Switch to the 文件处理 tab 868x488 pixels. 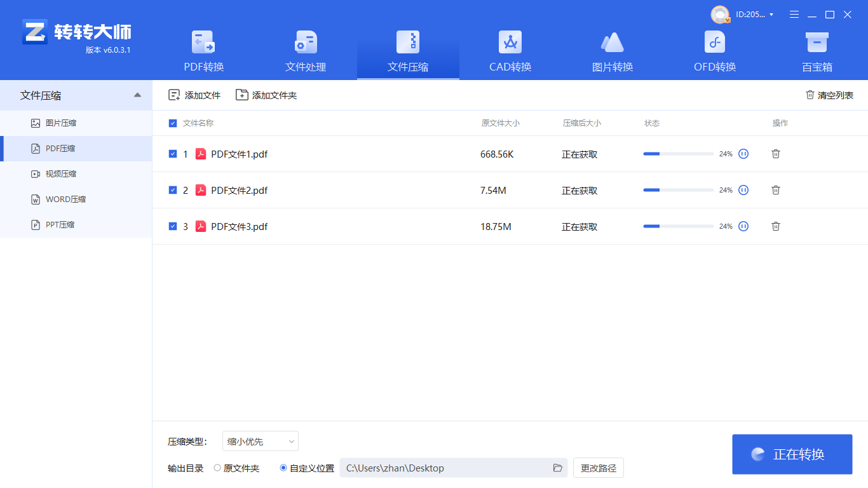point(306,52)
